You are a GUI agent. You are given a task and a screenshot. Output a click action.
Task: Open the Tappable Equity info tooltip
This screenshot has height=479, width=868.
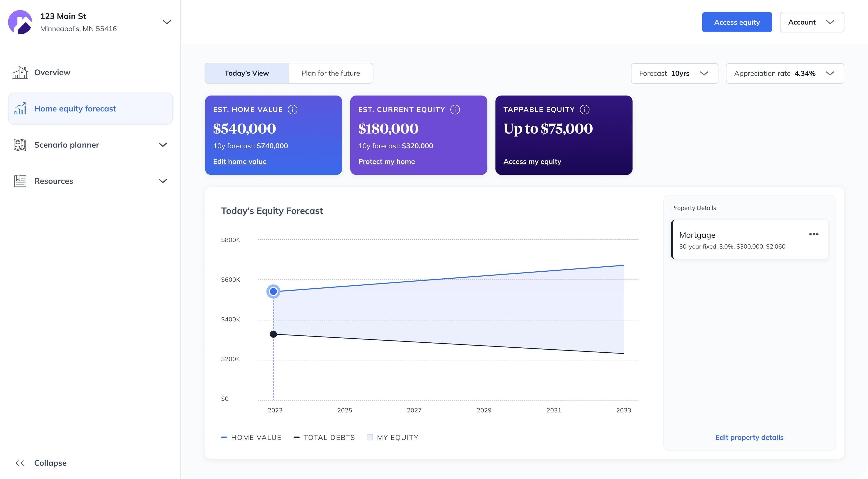coord(585,109)
